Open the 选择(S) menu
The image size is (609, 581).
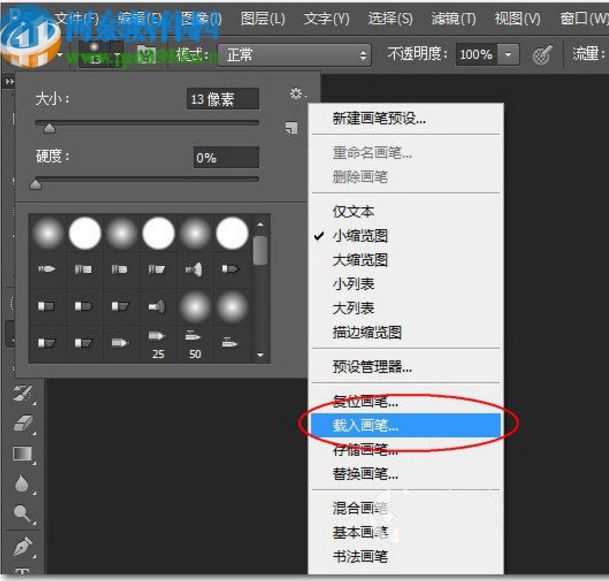tap(390, 18)
